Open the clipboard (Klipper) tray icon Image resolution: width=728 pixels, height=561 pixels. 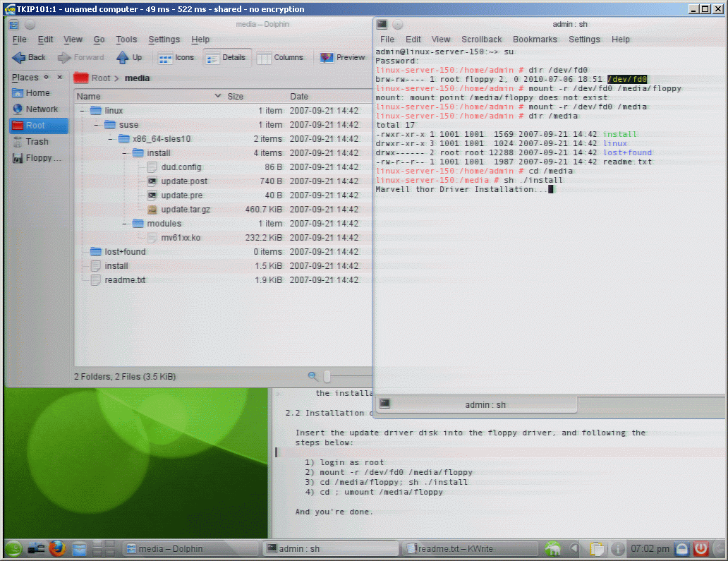pyautogui.click(x=597, y=549)
